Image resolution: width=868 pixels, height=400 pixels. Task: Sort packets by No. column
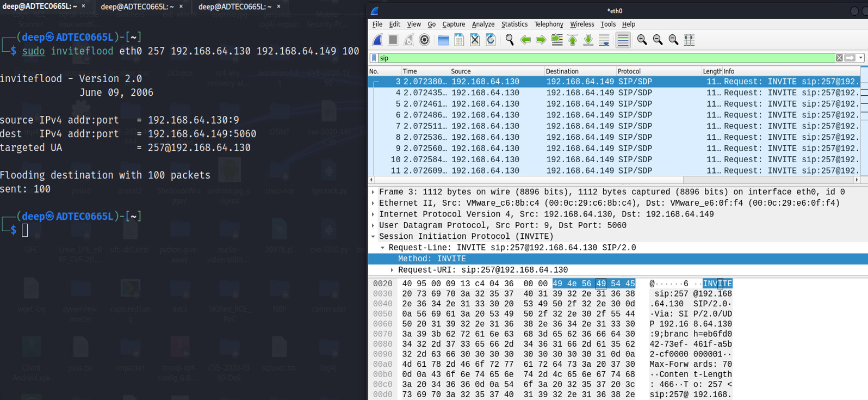[x=385, y=71]
